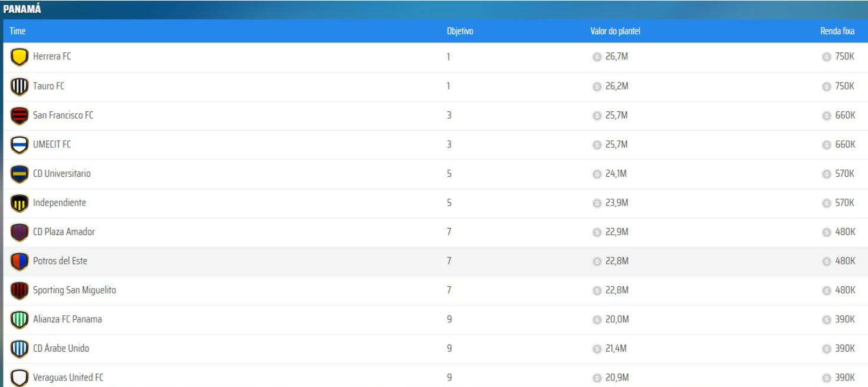Click Herrera FC's 750K fixed income

(x=845, y=57)
